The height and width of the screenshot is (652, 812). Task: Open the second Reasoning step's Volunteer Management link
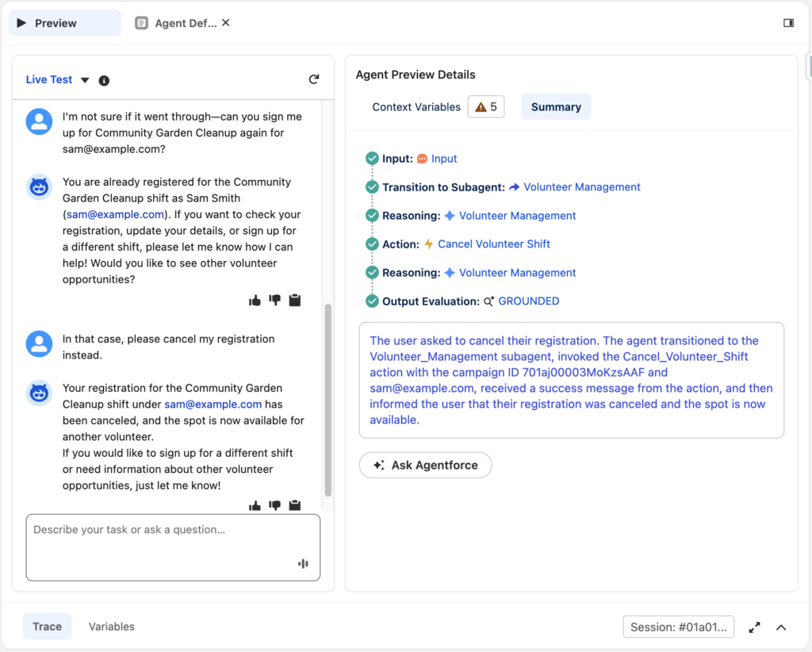[517, 272]
